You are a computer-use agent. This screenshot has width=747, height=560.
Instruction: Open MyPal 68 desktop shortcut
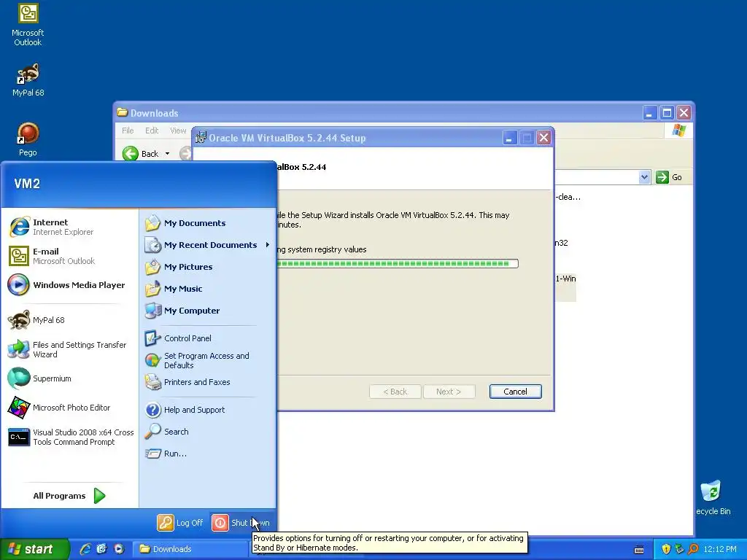coord(28,79)
